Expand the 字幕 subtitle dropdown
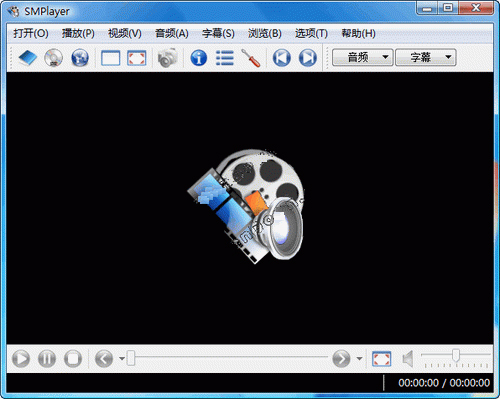The image size is (500, 399). pyautogui.click(x=426, y=57)
